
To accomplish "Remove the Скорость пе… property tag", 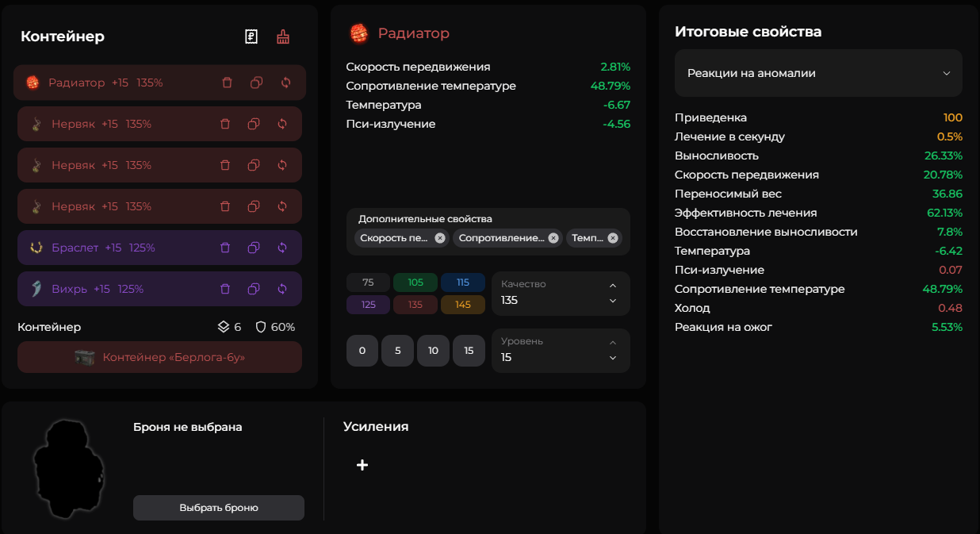I will click(440, 237).
